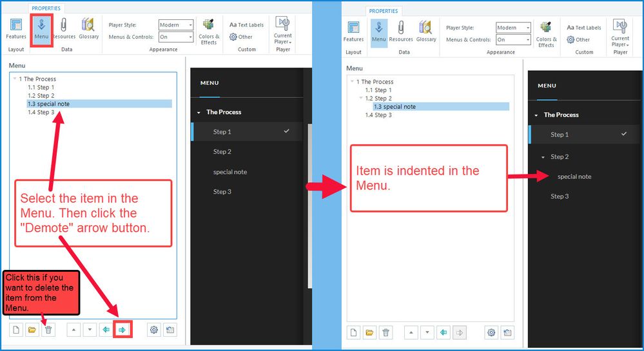The image size is (644, 351).
Task: Click reset-from-story icon in left screenshot
Action: 170,330
